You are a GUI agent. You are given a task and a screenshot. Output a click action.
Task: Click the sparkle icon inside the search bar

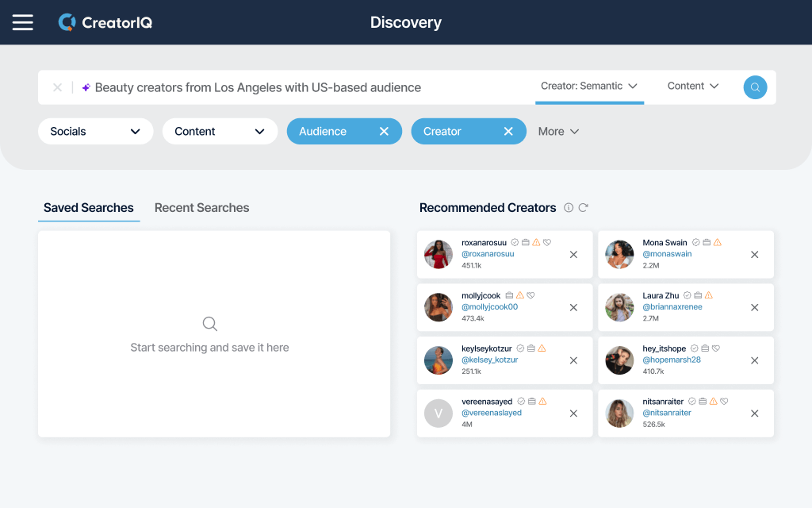85,87
